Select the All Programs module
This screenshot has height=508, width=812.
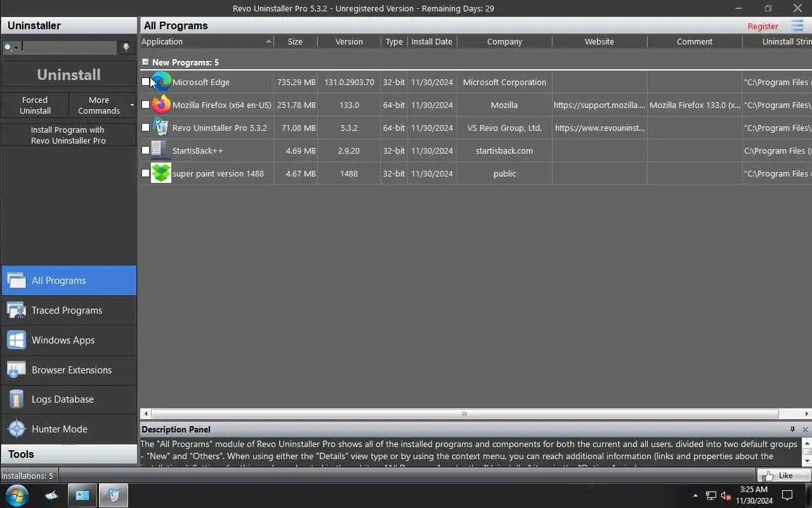pyautogui.click(x=69, y=280)
